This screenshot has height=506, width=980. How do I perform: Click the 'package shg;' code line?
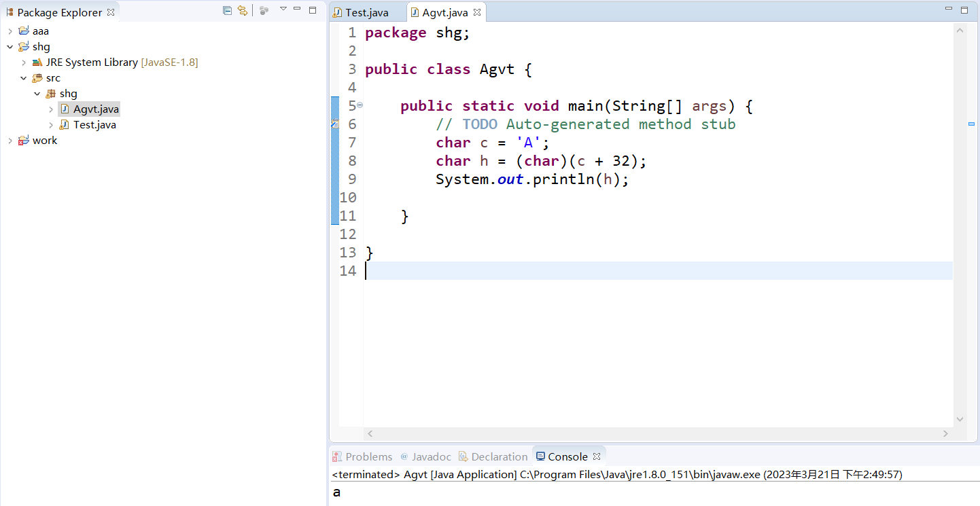click(417, 33)
